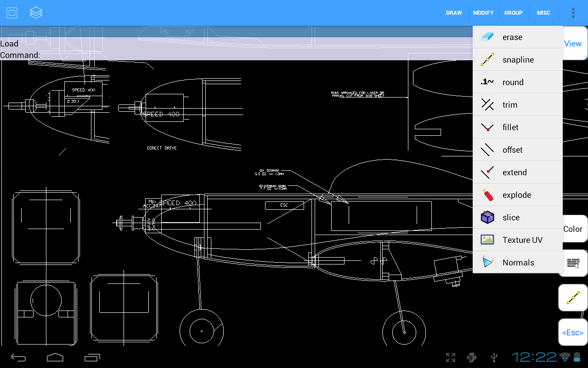Select the fillet tool icon
This screenshot has width=588, height=368.
(487, 127)
